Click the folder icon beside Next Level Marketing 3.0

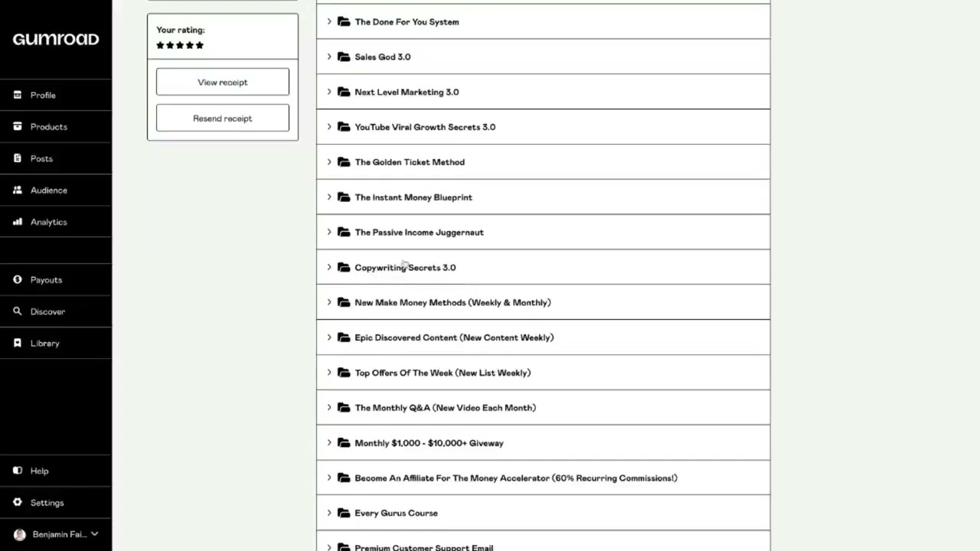(344, 92)
